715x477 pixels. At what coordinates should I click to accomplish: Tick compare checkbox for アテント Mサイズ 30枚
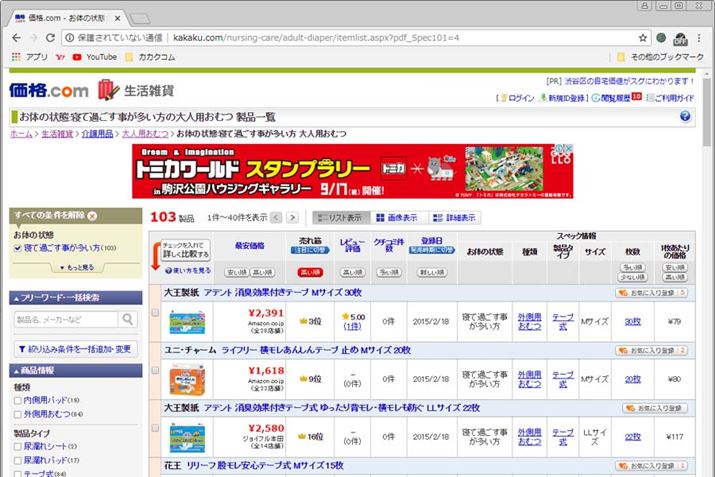[155, 313]
